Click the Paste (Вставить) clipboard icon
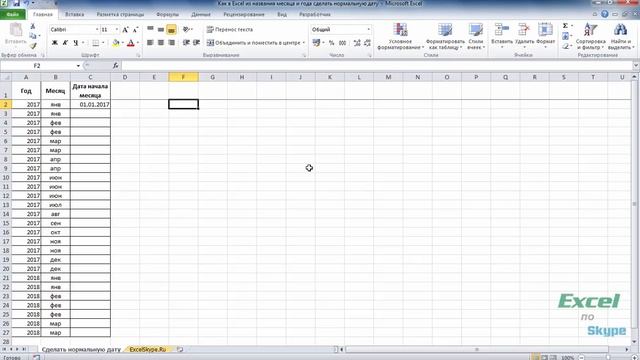640x360 pixels. (x=16, y=30)
